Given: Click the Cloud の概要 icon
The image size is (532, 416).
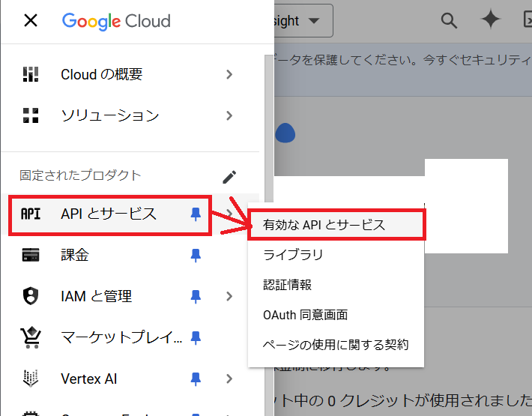Looking at the screenshot, I should (31, 74).
